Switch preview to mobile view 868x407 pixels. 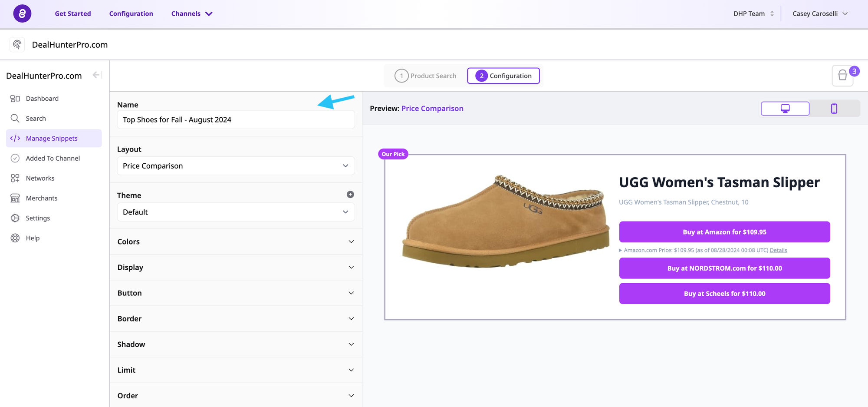pos(834,109)
